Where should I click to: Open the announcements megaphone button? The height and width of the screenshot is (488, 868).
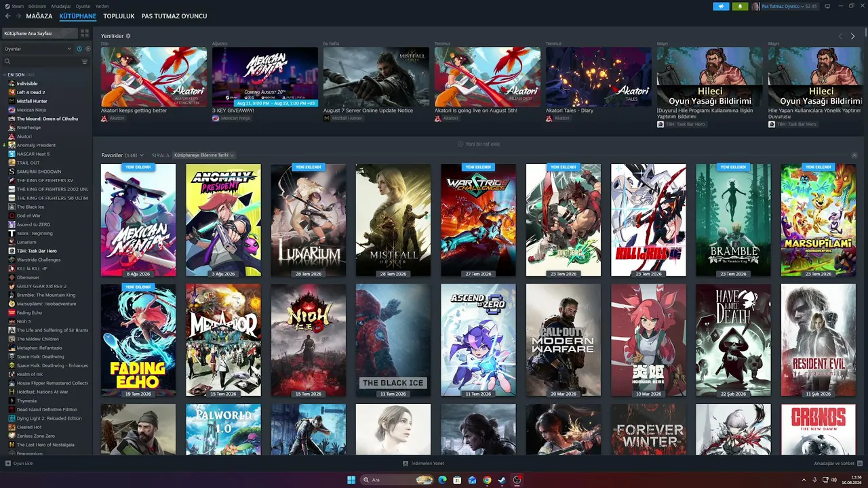click(x=721, y=6)
